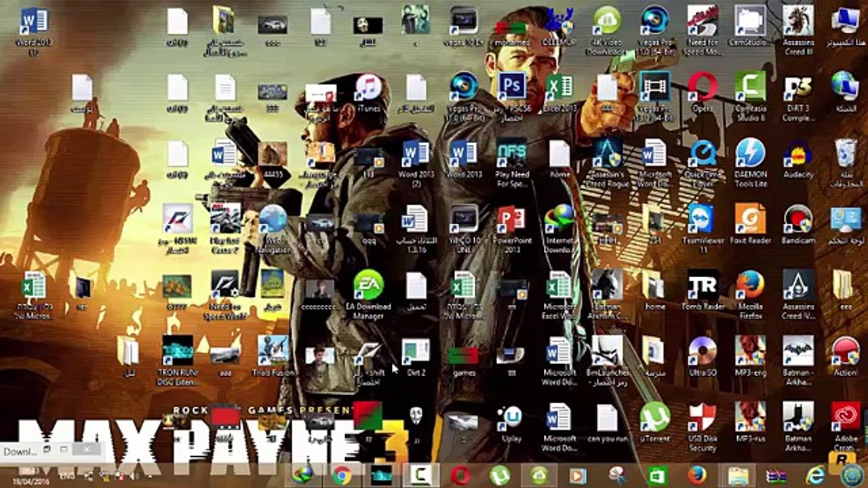Open Foxit Reader shortcut

[x=750, y=226]
